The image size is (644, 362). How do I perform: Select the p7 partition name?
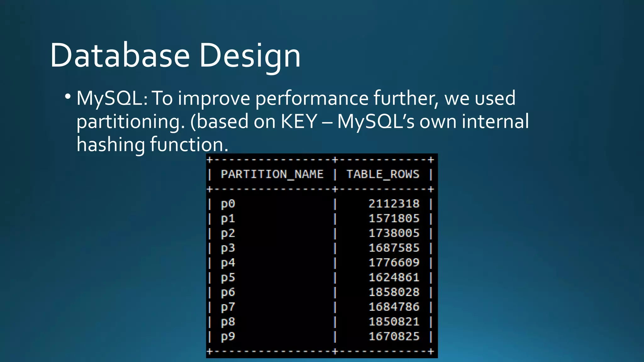228,307
